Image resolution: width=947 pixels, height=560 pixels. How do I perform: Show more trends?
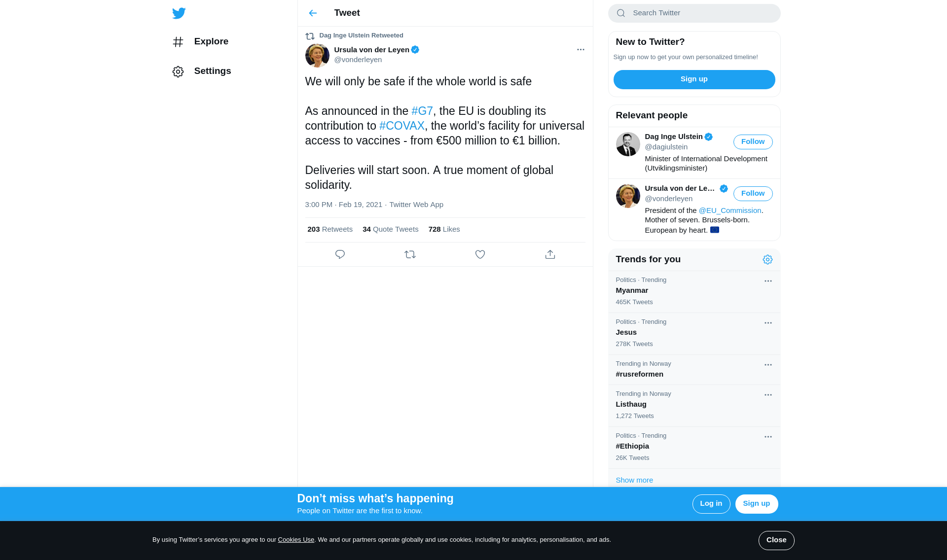pyautogui.click(x=634, y=480)
